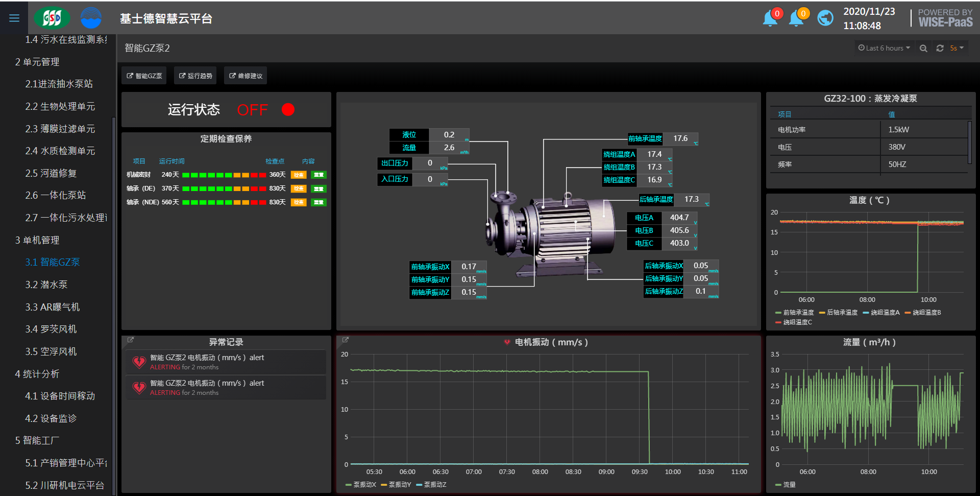The image size is (980, 496).
Task: Select 3.2 潜水泵 in sidebar
Action: [x=46, y=285]
